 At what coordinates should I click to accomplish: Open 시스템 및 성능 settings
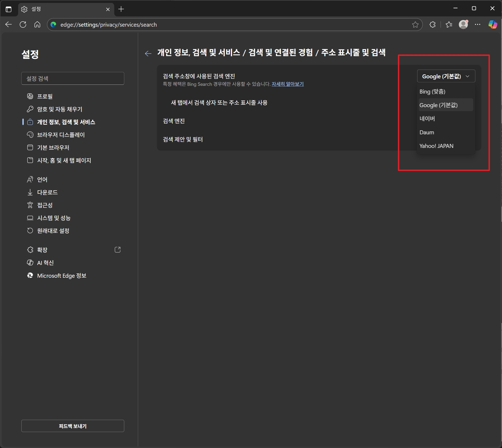(x=73, y=218)
